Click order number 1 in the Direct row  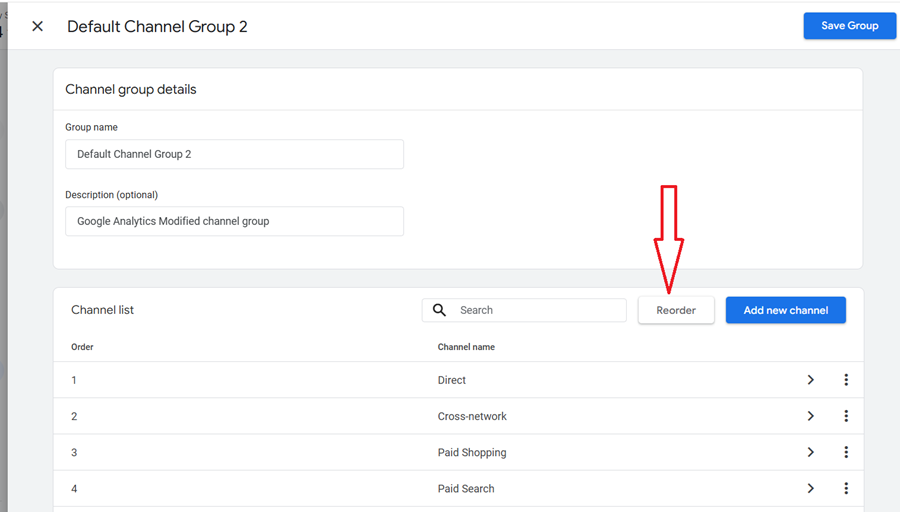click(74, 380)
